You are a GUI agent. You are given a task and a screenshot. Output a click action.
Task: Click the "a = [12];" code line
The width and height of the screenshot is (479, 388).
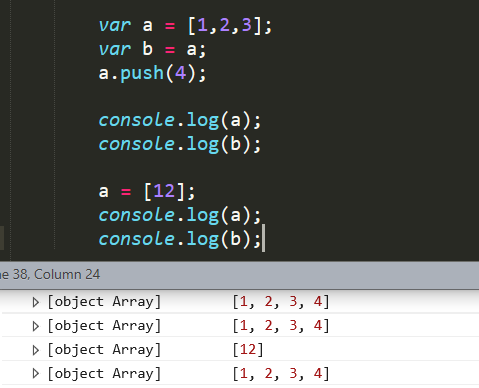click(147, 192)
